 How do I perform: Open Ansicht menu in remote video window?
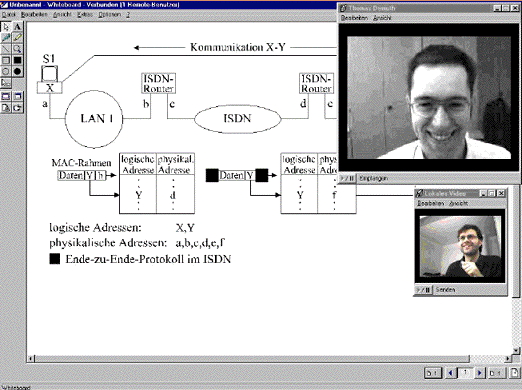click(382, 18)
